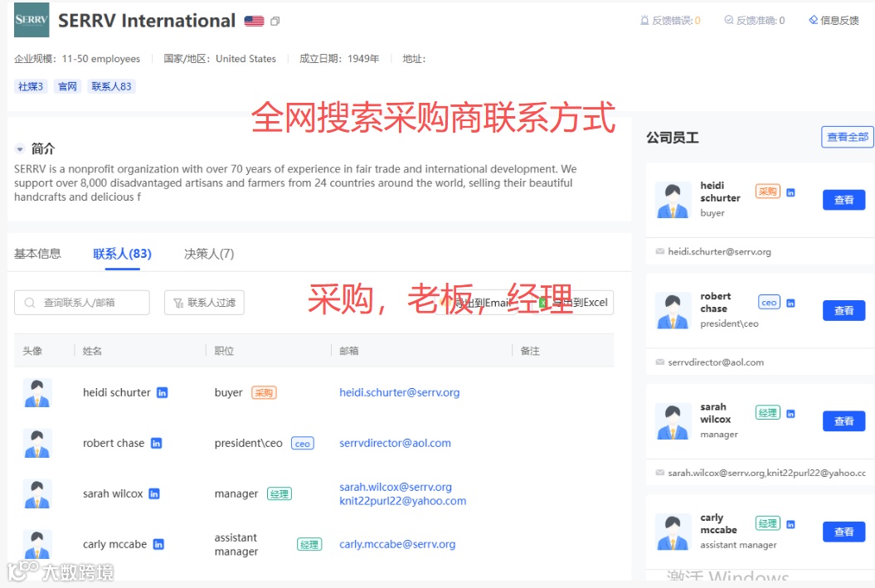
Task: Click the ceo tag next to president\ceo in table
Action: (x=303, y=444)
